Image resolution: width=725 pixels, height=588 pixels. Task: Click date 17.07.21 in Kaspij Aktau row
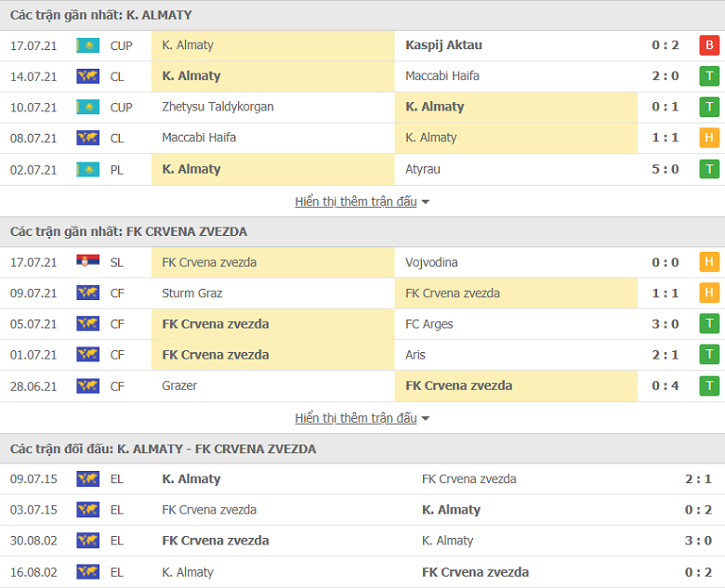[33, 46]
